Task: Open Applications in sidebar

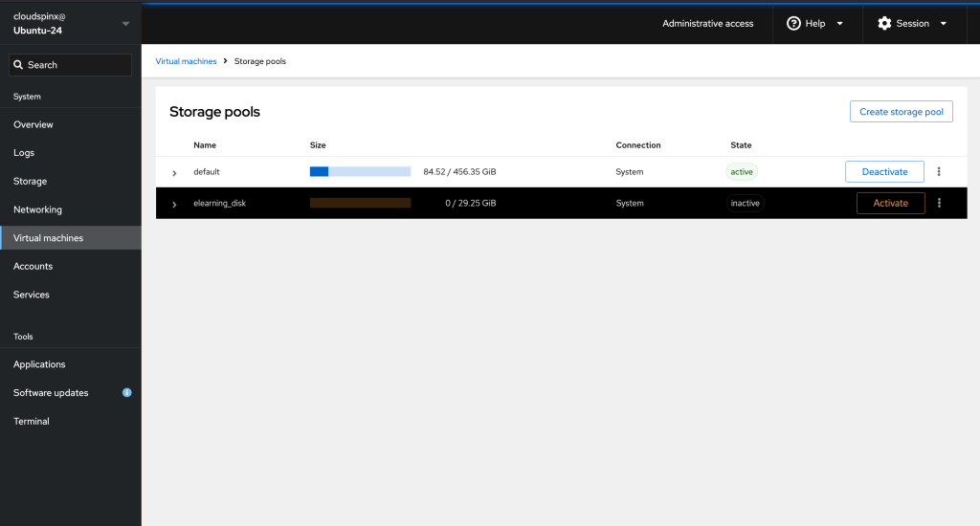Action: click(x=71, y=364)
